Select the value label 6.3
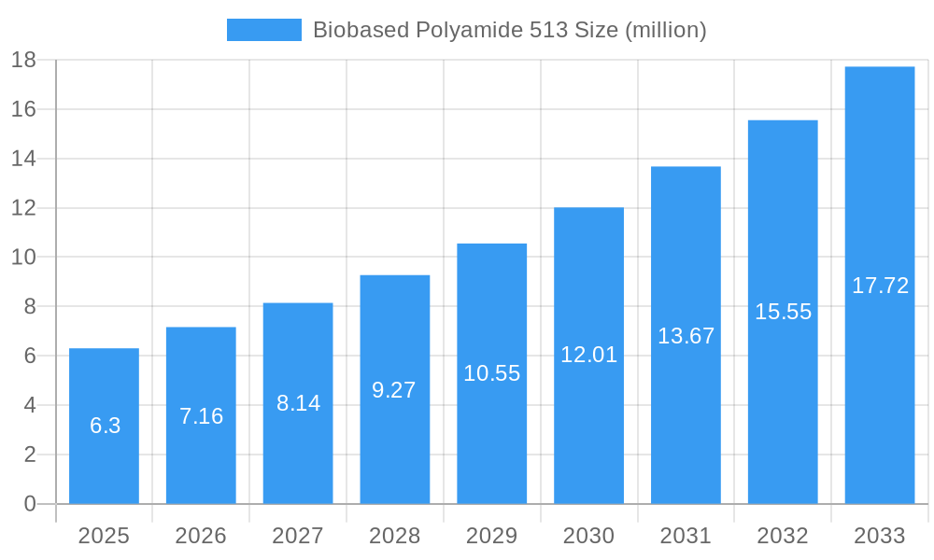 [x=106, y=427]
